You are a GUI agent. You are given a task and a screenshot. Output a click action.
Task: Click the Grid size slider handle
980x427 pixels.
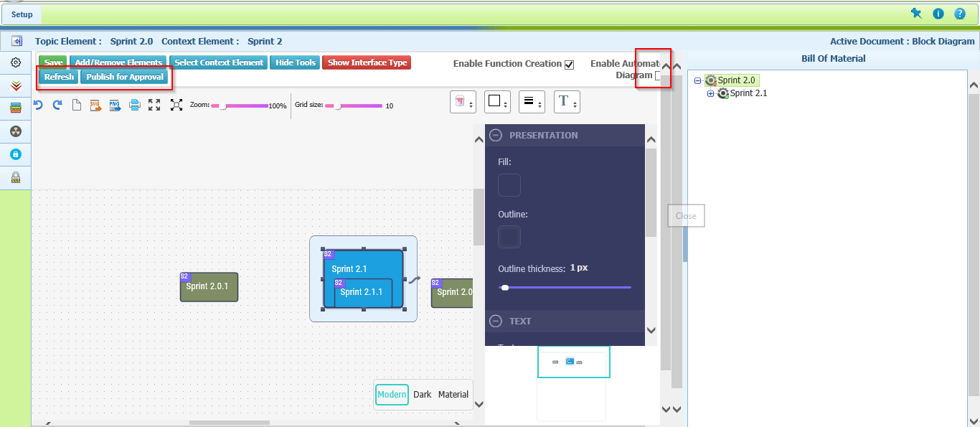(x=337, y=105)
